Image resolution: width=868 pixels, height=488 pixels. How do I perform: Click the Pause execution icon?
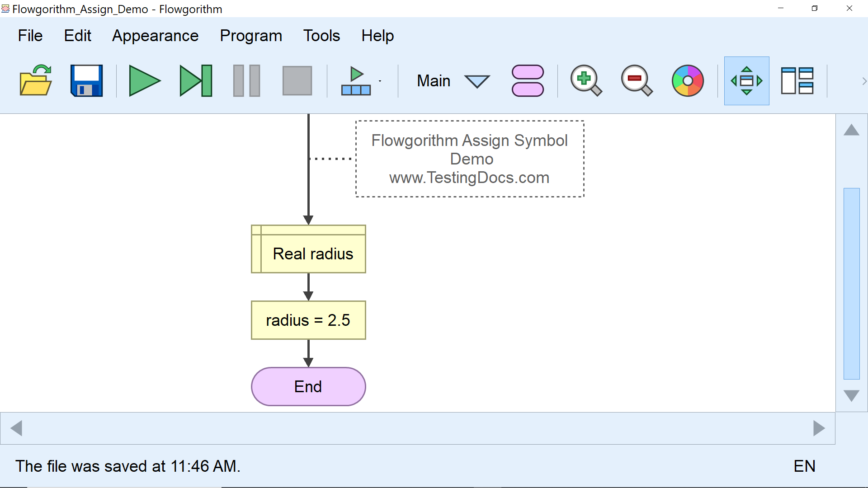(x=246, y=81)
